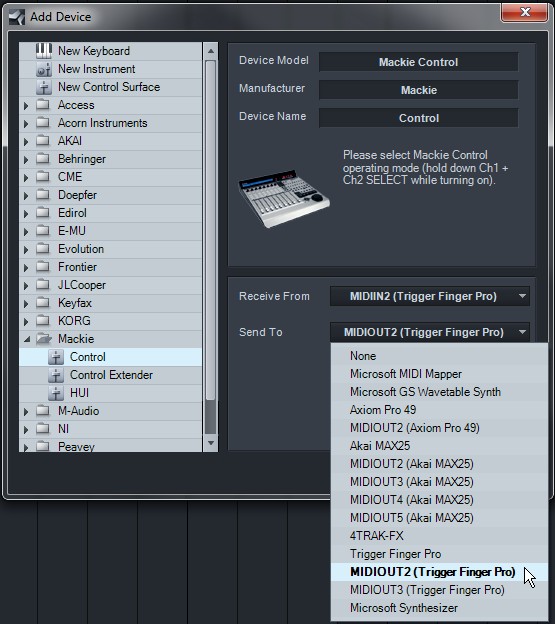Image resolution: width=555 pixels, height=624 pixels.
Task: Pick MIDIOUT2 (Axiom Pro 49)
Action: pyautogui.click(x=439, y=428)
